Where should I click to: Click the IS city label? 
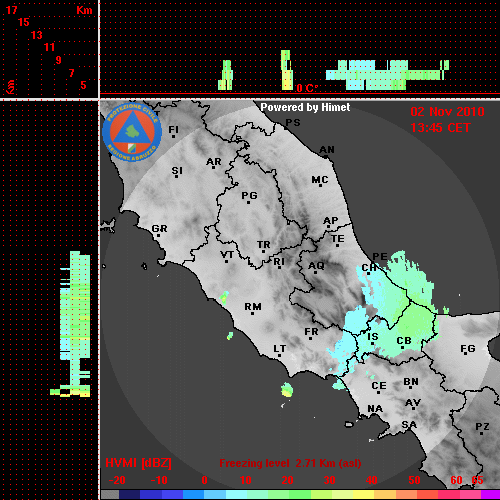tap(373, 337)
